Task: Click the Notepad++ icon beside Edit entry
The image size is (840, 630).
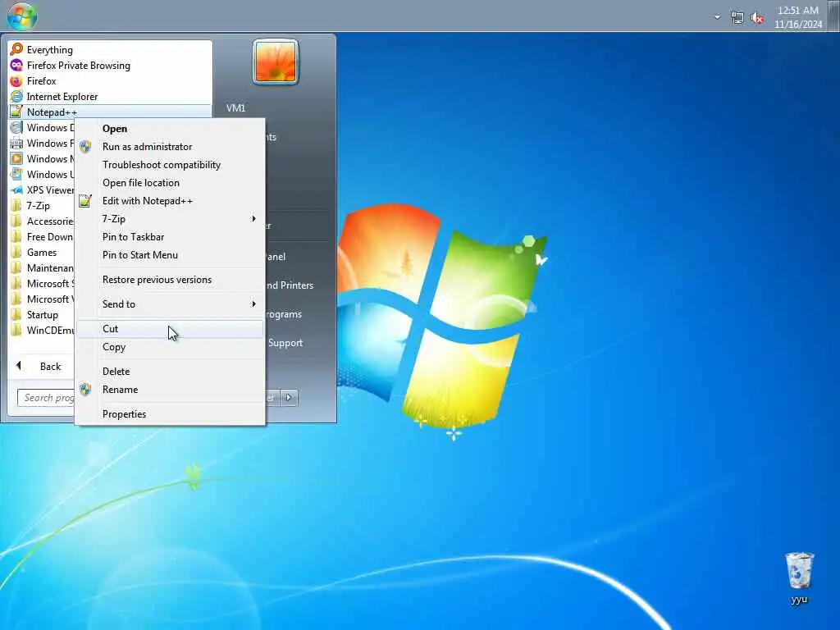Action: (85, 201)
